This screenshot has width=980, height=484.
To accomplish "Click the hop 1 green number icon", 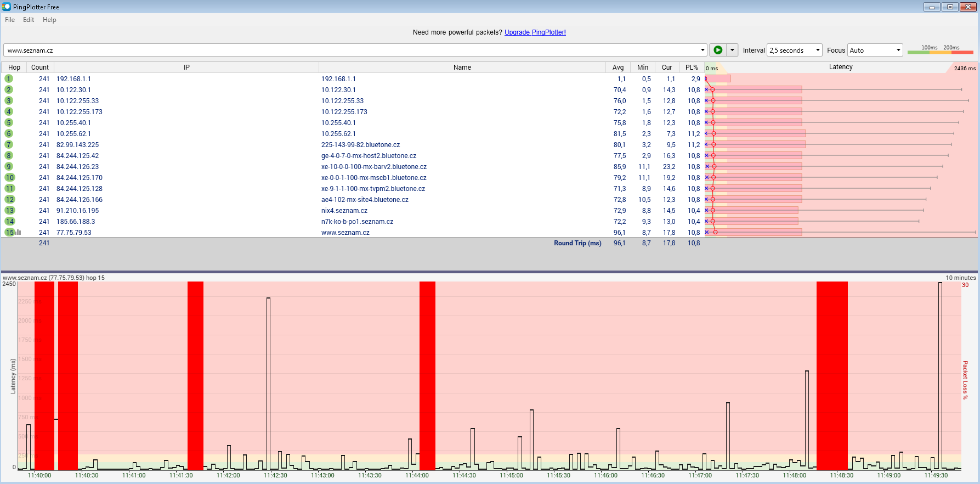I will [9, 78].
